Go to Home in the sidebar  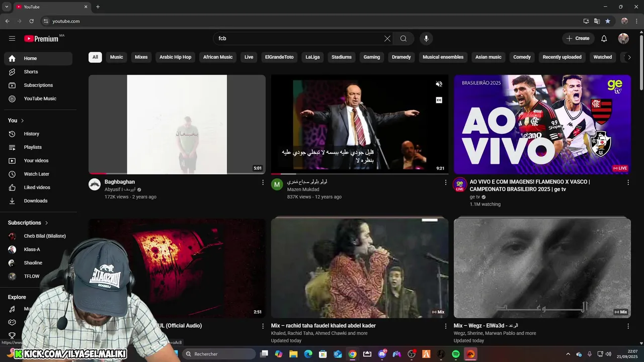tap(38, 58)
